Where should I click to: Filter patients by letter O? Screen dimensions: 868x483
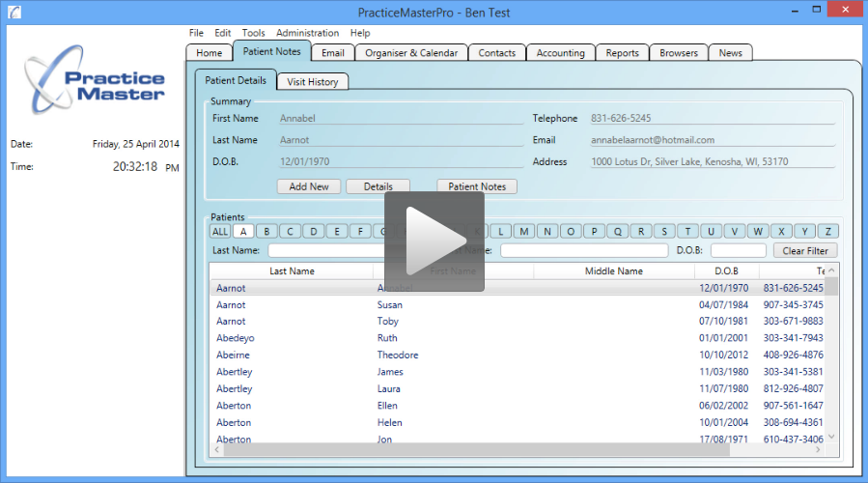point(571,232)
